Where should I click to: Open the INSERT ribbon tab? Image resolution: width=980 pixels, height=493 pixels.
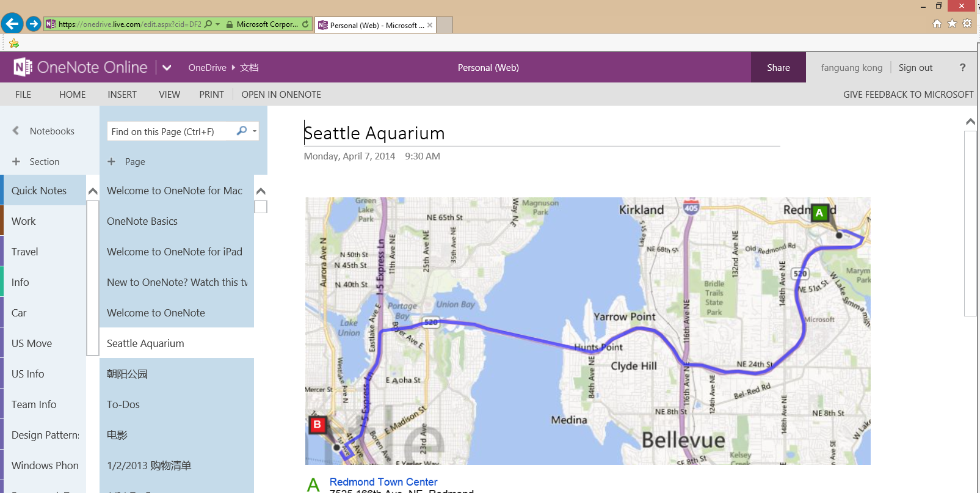122,95
